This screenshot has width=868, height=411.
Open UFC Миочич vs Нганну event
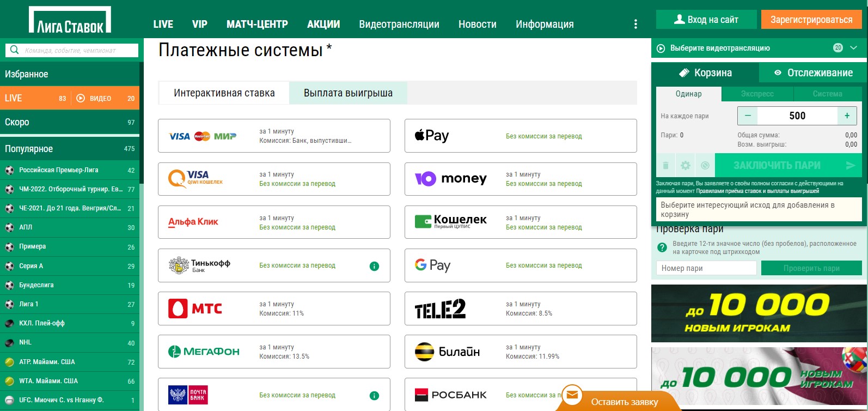click(x=70, y=400)
